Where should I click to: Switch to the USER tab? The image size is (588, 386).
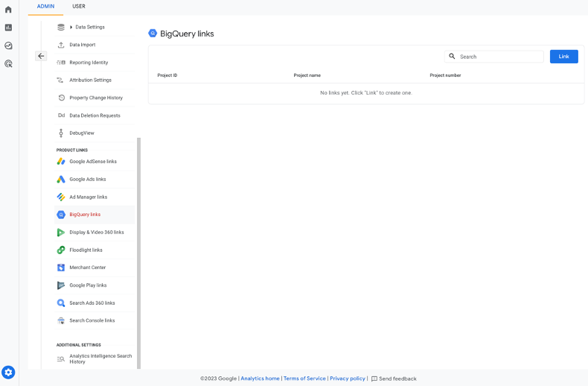(x=78, y=7)
